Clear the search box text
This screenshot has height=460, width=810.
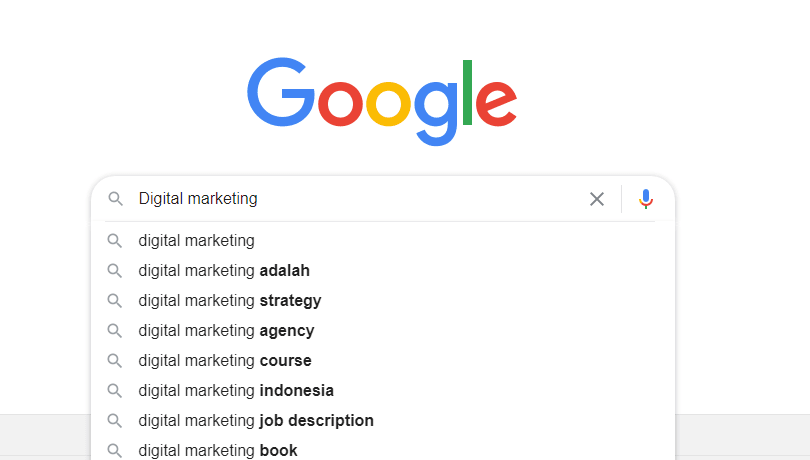(597, 199)
